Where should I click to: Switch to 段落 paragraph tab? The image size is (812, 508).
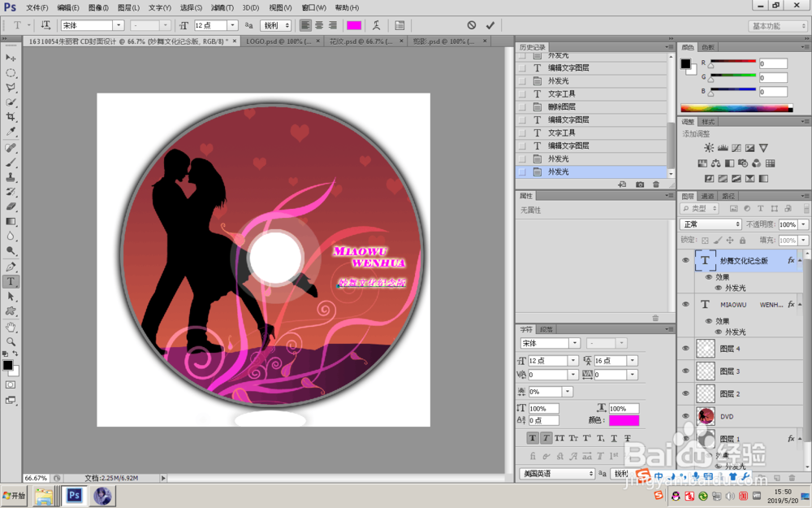click(546, 329)
